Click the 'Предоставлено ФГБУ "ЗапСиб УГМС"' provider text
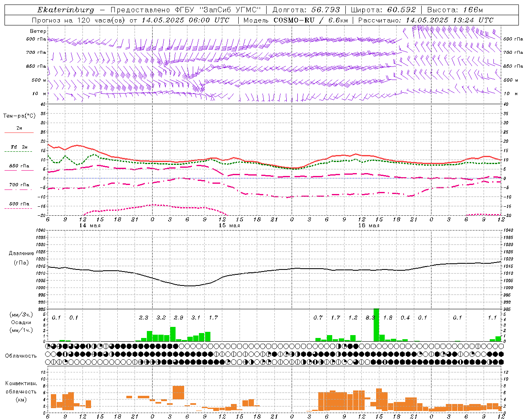Viewport: 525px width, 420px height. coord(186,10)
